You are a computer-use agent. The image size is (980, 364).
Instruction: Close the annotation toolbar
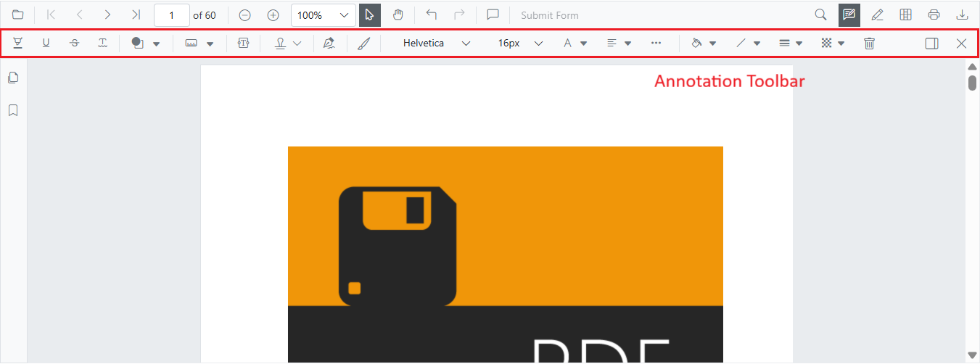point(961,44)
